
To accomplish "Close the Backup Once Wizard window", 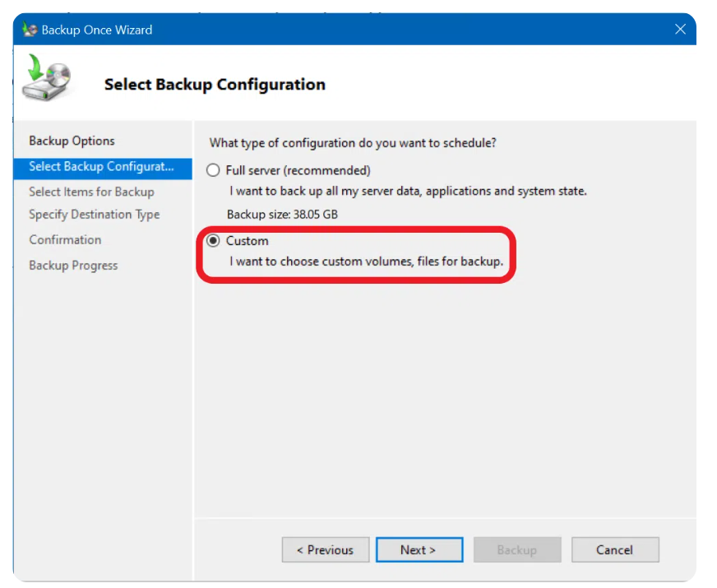I will pos(680,30).
